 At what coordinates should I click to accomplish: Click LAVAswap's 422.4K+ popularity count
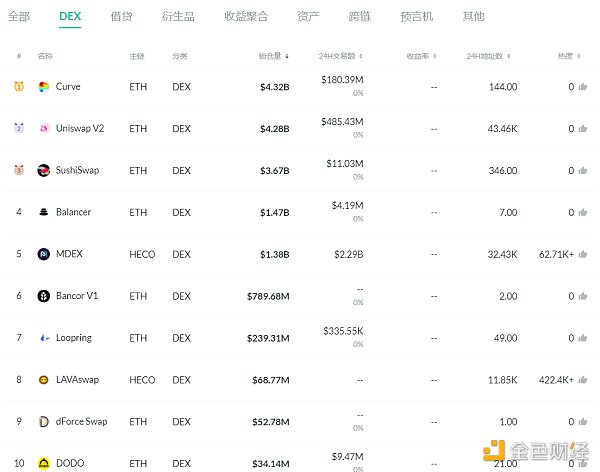556,380
